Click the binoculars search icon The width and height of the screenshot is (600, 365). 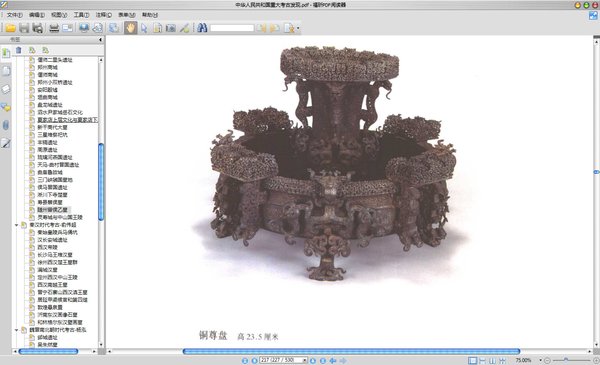(202, 28)
